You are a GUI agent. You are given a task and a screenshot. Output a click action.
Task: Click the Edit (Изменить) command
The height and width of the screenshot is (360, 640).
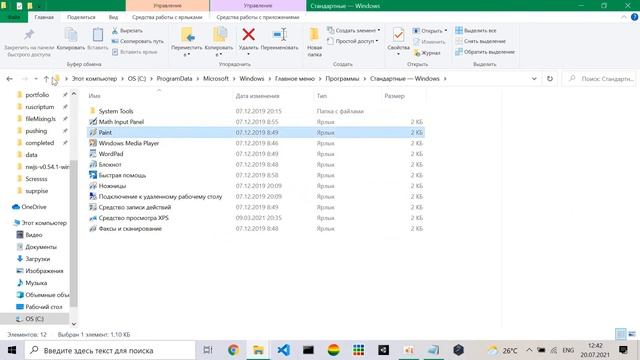pos(429,42)
